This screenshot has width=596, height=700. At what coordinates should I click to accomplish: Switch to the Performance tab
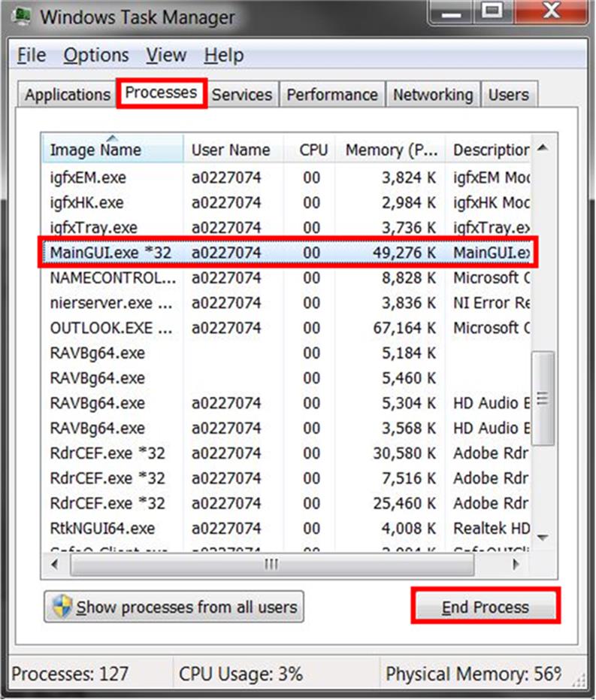[331, 95]
